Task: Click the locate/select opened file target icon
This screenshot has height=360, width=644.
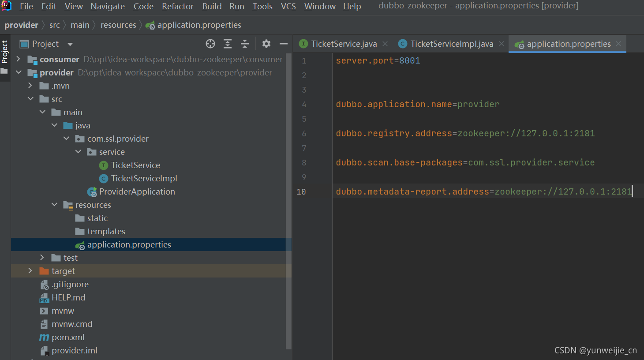Action: pos(210,44)
